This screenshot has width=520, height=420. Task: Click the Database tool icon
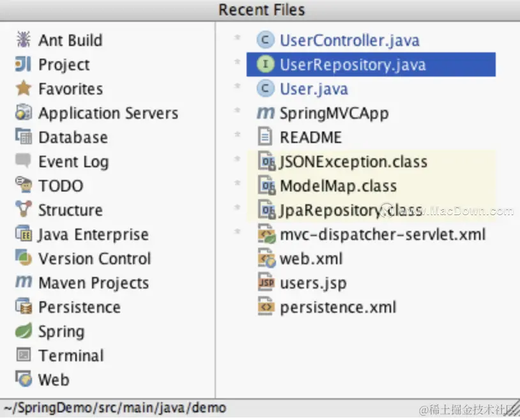pyautogui.click(x=23, y=137)
